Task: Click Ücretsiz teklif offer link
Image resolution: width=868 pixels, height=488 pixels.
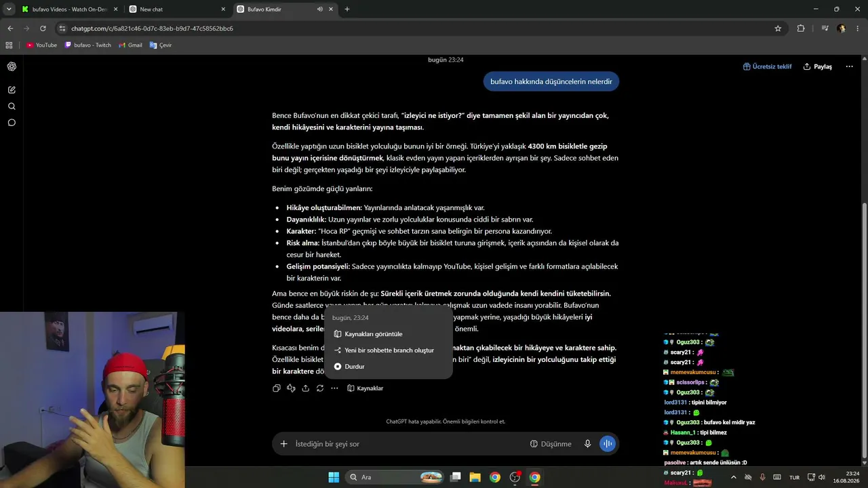Action: 768,66
